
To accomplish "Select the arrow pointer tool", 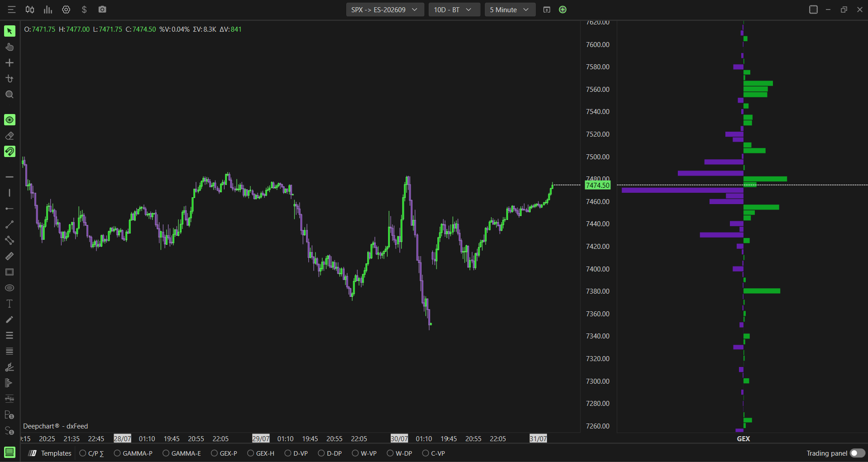I will click(x=10, y=31).
